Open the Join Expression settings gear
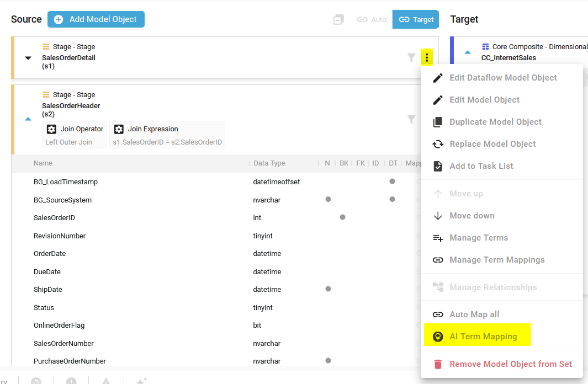Screen dimensions: 588x384 click(119, 129)
